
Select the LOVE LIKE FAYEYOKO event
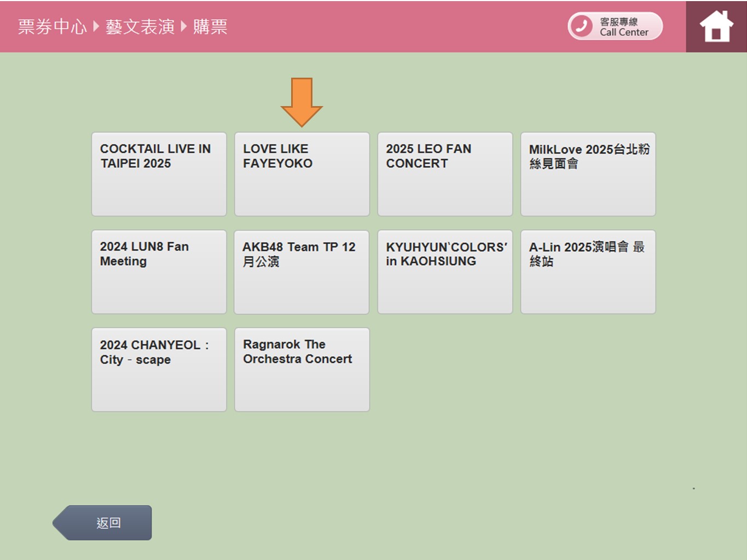coord(302,174)
